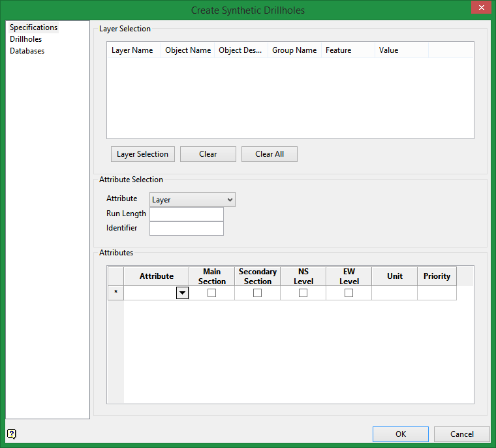
Task: Toggle the NS Level checkbox
Action: click(303, 293)
